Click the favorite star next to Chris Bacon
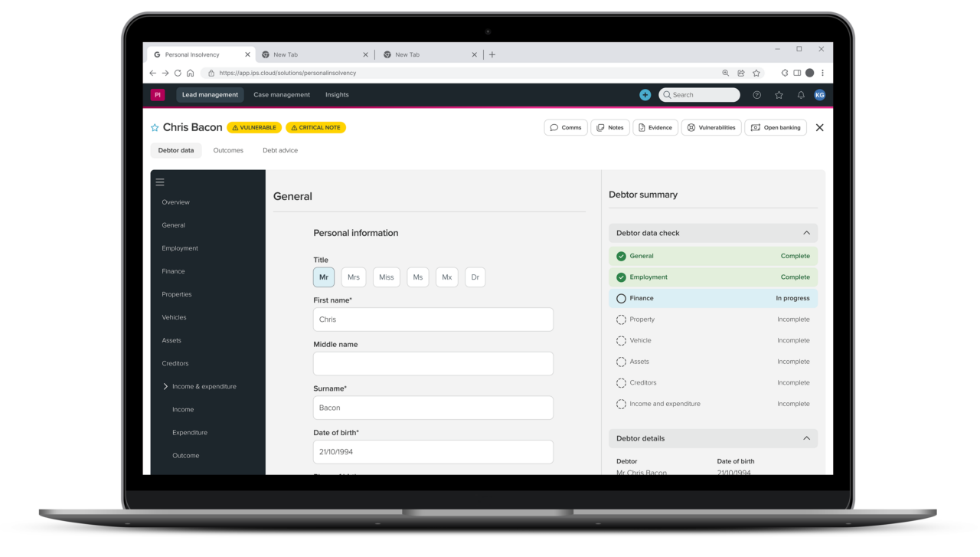This screenshot has height=557, width=980. click(155, 128)
